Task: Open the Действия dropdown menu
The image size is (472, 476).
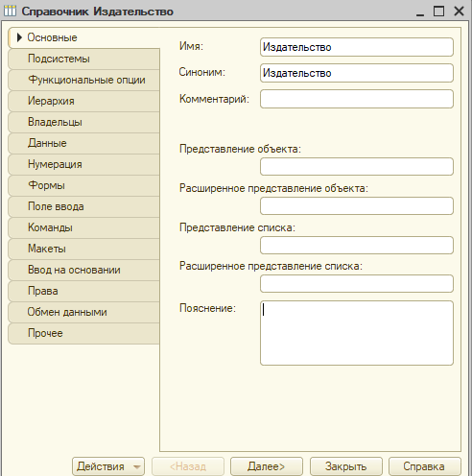Action: click(x=108, y=466)
